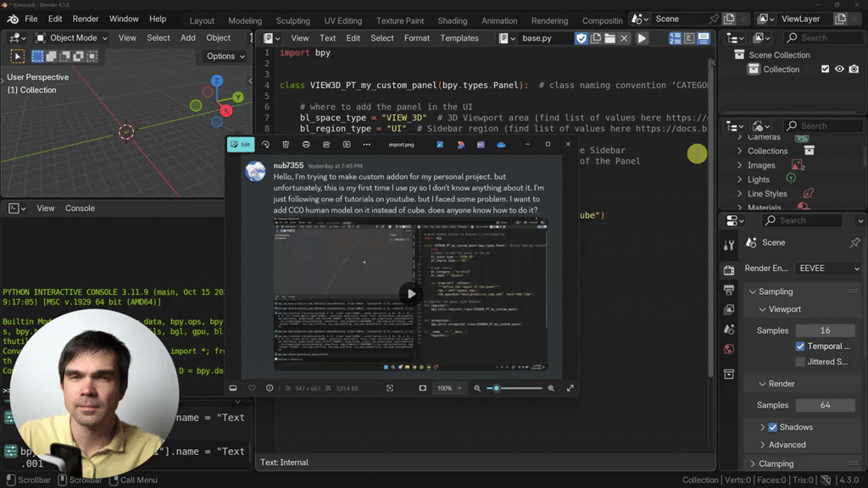
Task: Run the base.py script with the play icon
Action: tap(642, 37)
